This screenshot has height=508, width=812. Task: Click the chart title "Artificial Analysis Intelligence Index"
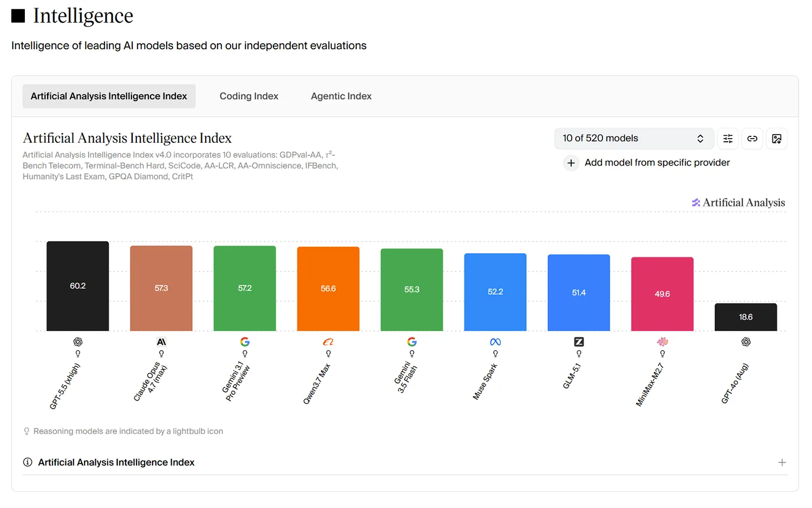127,138
